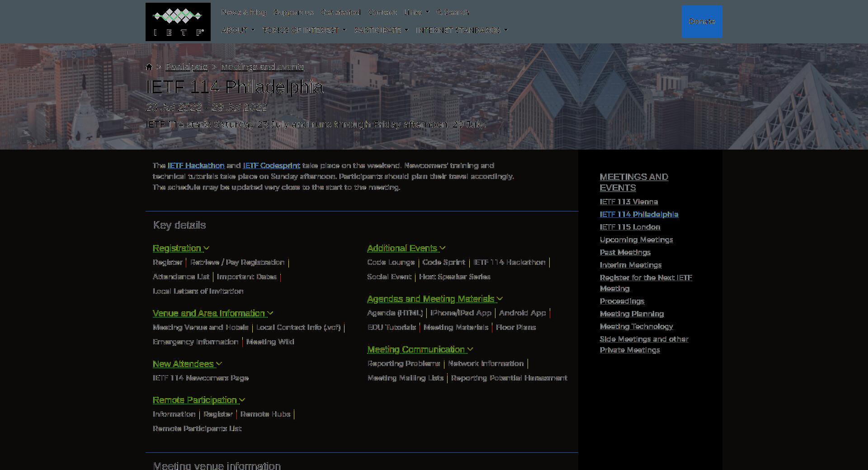
Task: Open the IETF Codesprint link
Action: pyautogui.click(x=271, y=165)
